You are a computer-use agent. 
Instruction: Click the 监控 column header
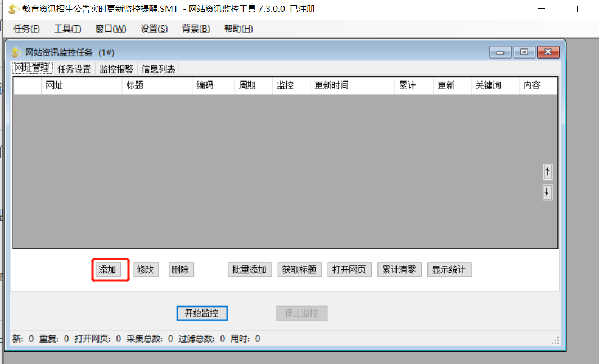pos(291,86)
